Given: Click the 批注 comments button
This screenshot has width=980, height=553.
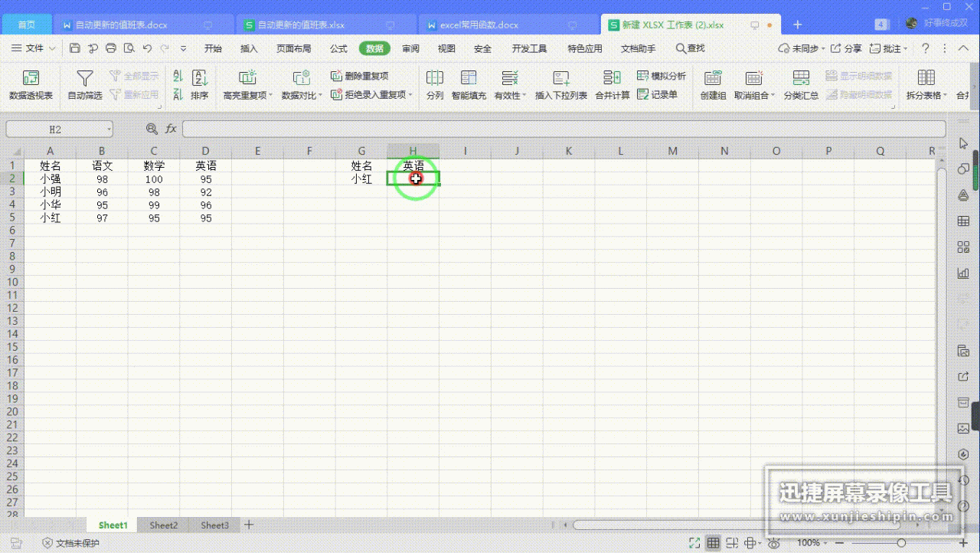Looking at the screenshot, I should coord(888,48).
